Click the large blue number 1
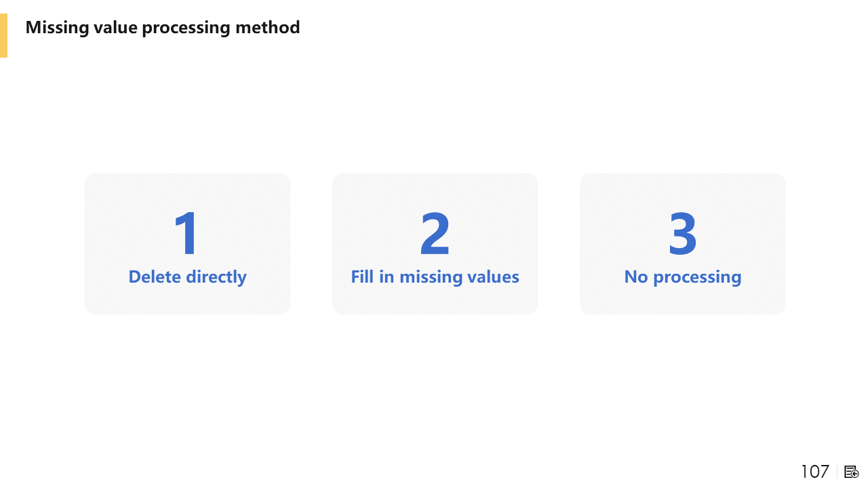868x488 pixels. click(187, 234)
